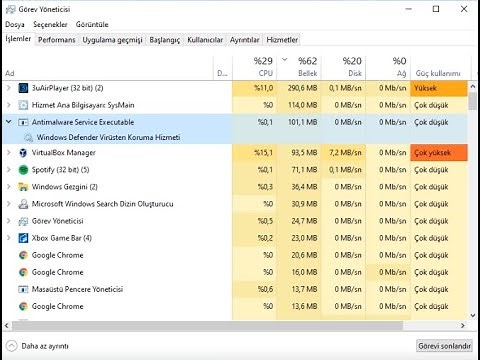Sort by the Bellek column header

[x=299, y=67]
